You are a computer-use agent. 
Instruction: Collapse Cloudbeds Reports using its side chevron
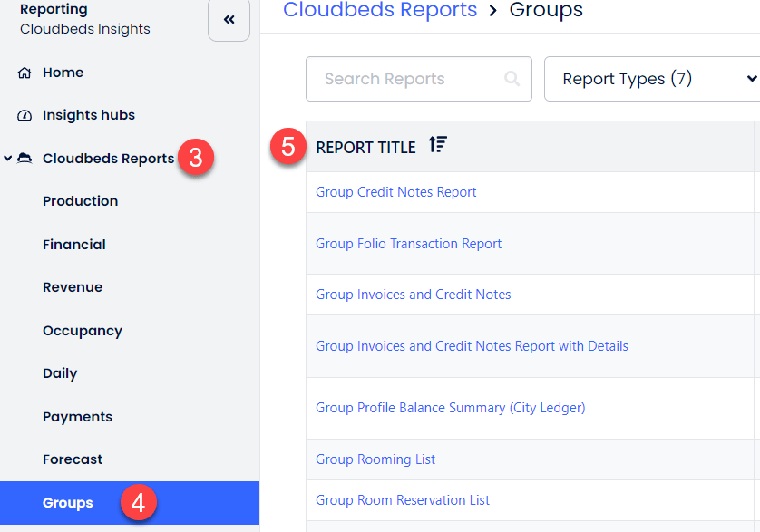(x=7, y=158)
